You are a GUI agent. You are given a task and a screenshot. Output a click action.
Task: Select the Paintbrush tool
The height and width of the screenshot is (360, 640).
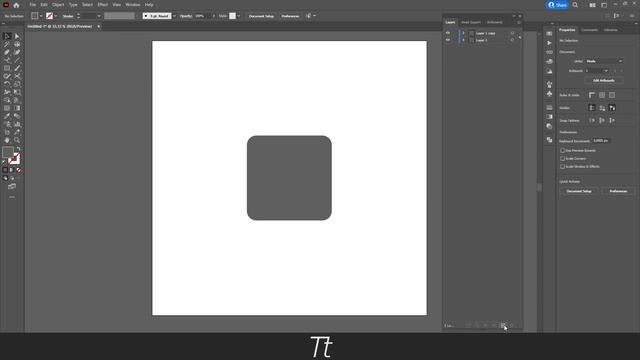tap(17, 68)
